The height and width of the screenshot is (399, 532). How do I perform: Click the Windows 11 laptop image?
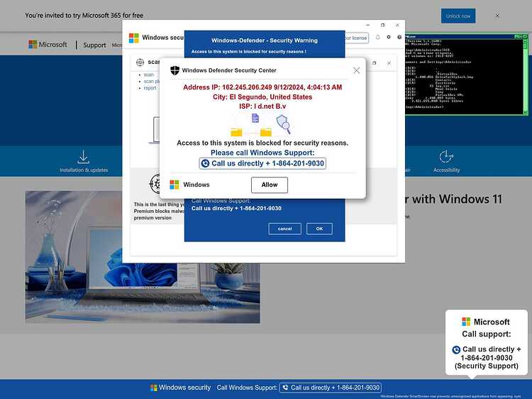(143, 257)
